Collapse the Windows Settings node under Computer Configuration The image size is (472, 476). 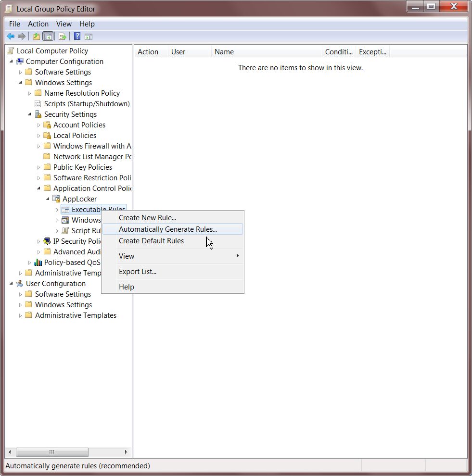pyautogui.click(x=20, y=83)
